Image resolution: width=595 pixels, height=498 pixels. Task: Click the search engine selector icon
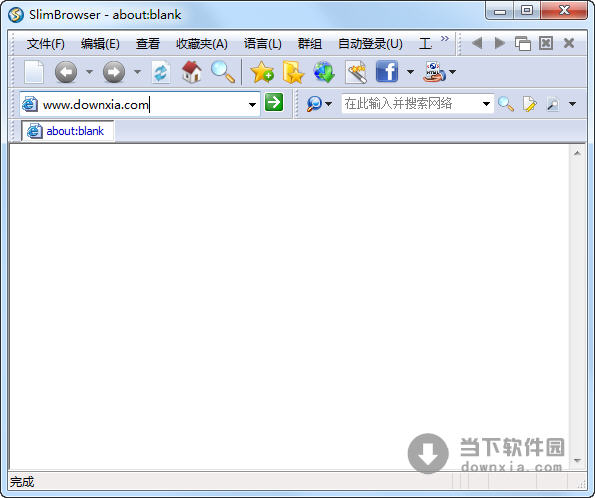click(314, 103)
